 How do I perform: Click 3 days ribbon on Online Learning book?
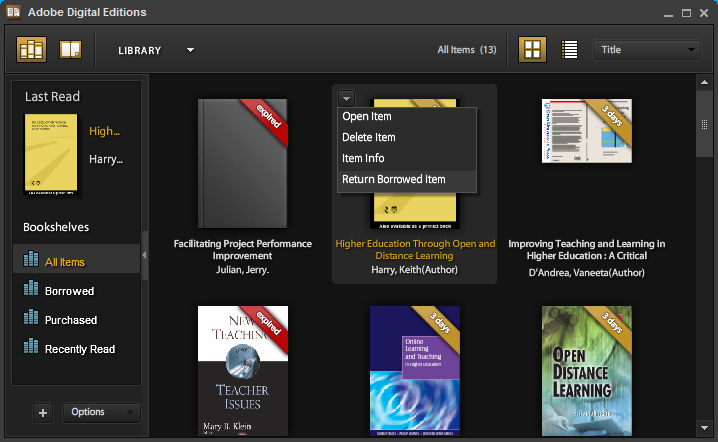(x=440, y=324)
